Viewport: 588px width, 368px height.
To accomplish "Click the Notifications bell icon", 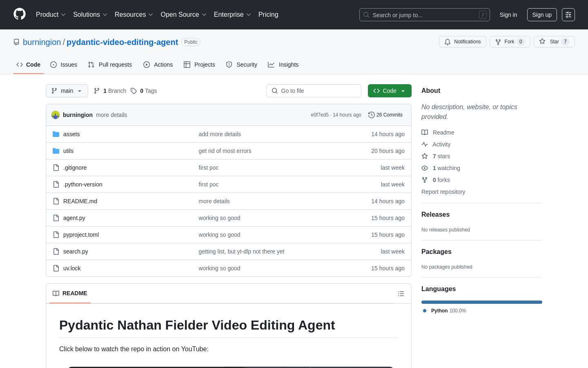I will click(x=448, y=42).
